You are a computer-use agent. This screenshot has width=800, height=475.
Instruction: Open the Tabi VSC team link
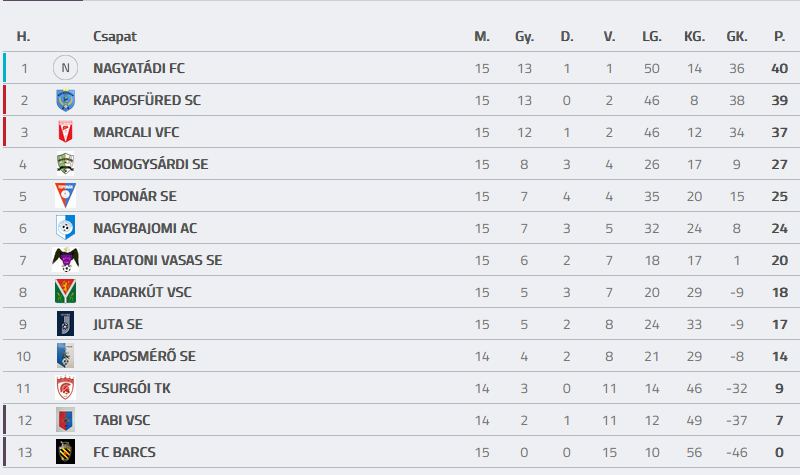[121, 420]
